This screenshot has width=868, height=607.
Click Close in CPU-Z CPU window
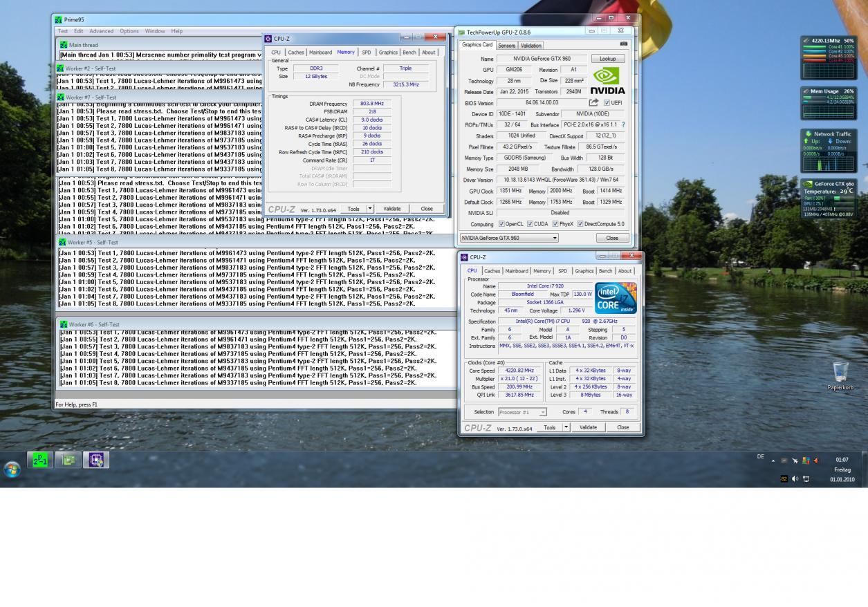coord(622,427)
